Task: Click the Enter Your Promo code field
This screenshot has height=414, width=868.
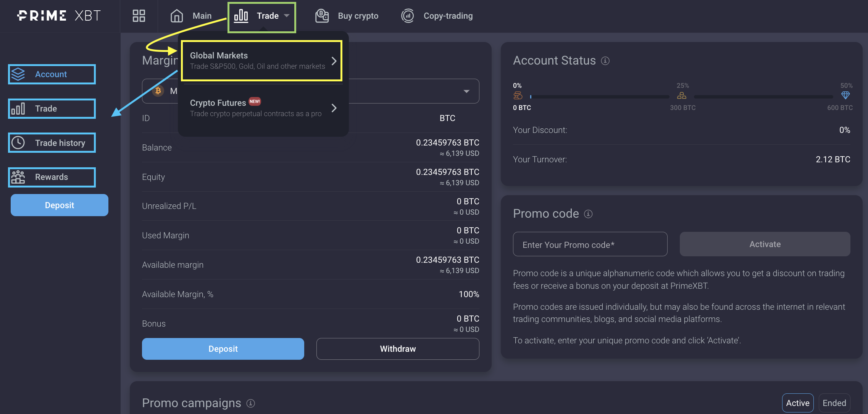Action: 590,244
